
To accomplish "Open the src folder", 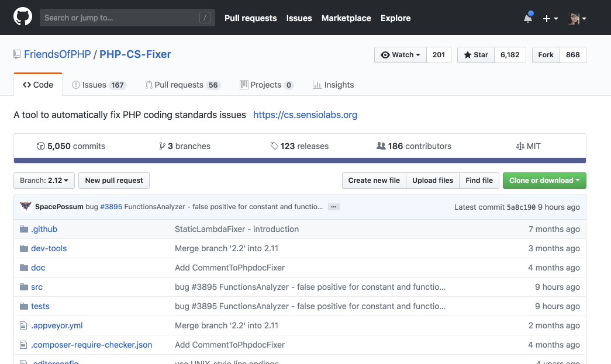I will 37,287.
